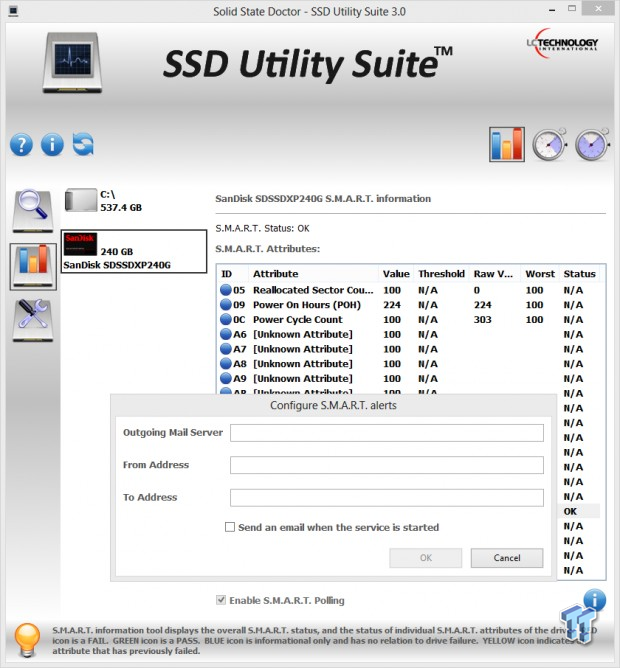Screen dimensions: 620x668
Task: Sort by the Threshold column header
Action: (441, 274)
